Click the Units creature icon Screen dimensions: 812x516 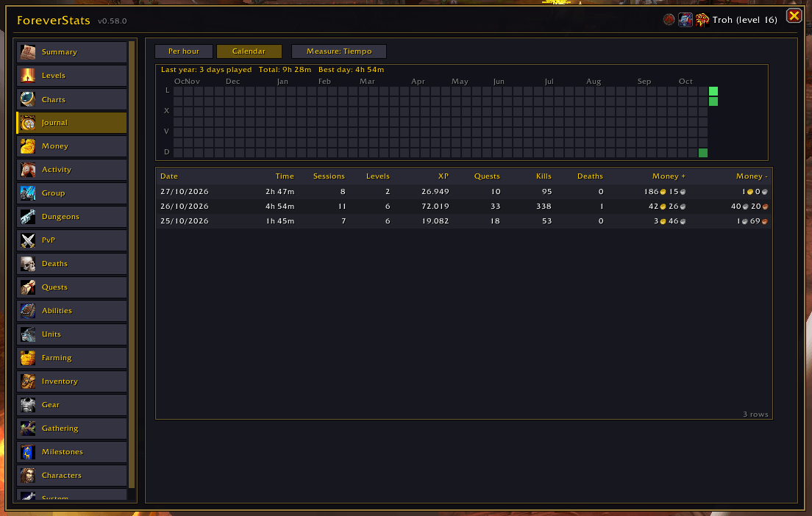click(x=28, y=334)
